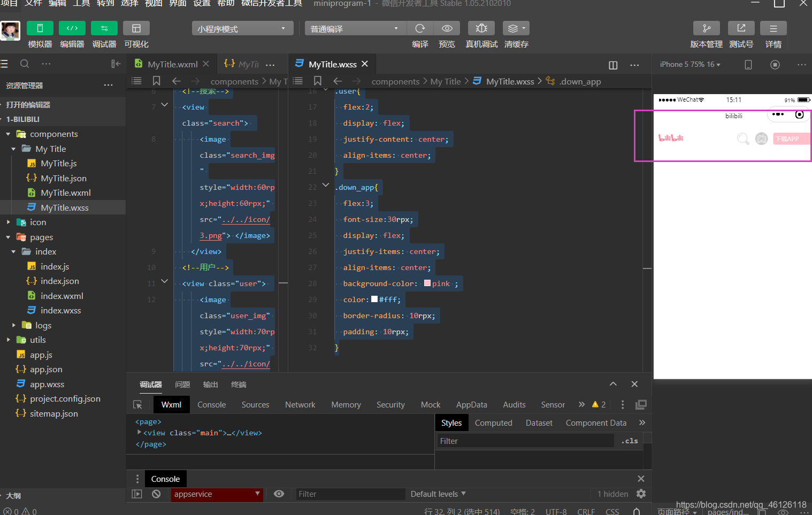812x515 pixels.
Task: Click the test account icon
Action: [x=741, y=28]
